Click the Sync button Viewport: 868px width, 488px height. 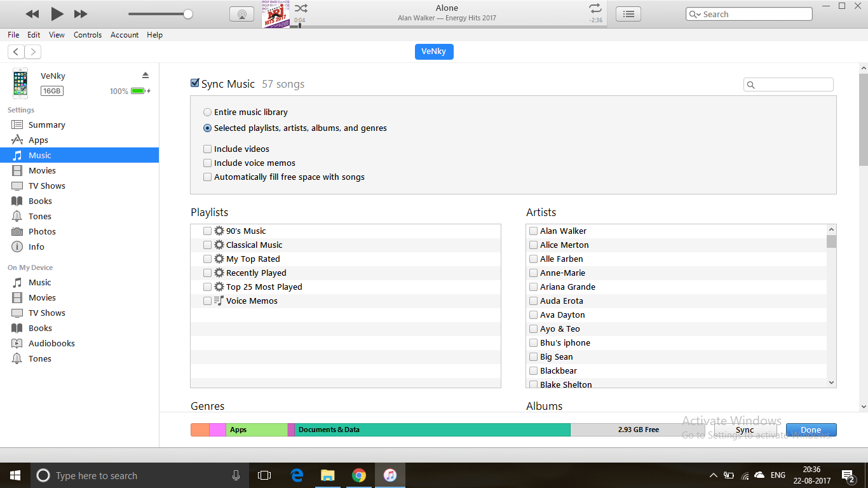(x=745, y=430)
